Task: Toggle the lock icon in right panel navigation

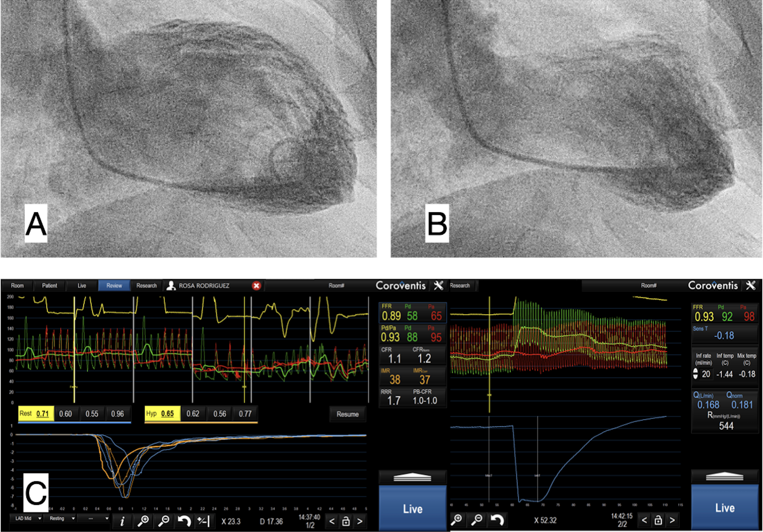Action: pos(658,520)
